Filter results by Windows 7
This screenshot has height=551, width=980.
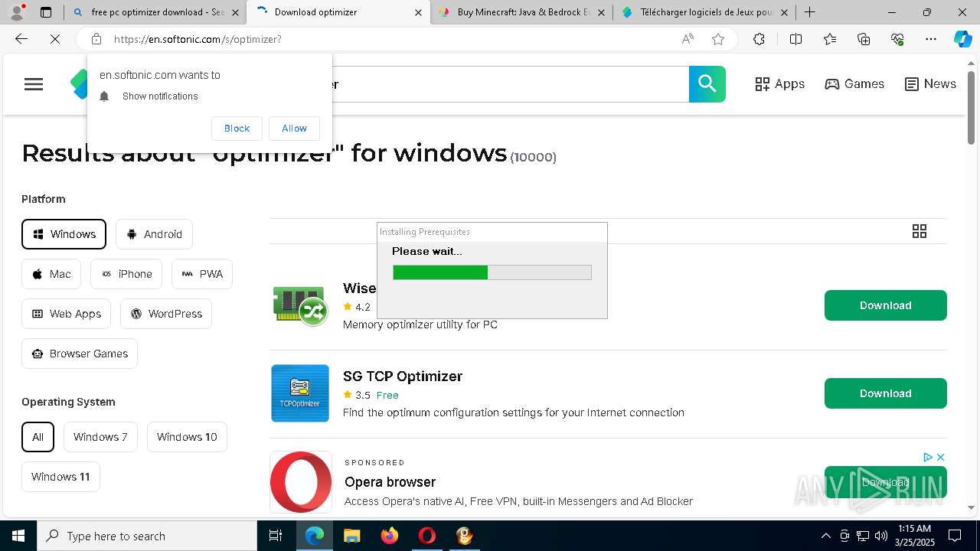[x=100, y=437]
